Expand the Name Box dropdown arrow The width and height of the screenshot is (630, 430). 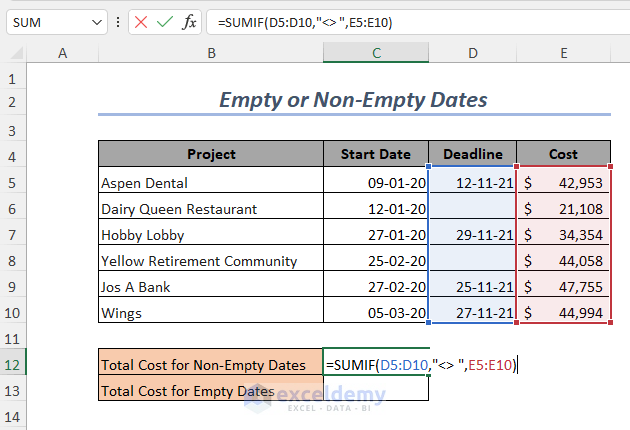click(97, 22)
